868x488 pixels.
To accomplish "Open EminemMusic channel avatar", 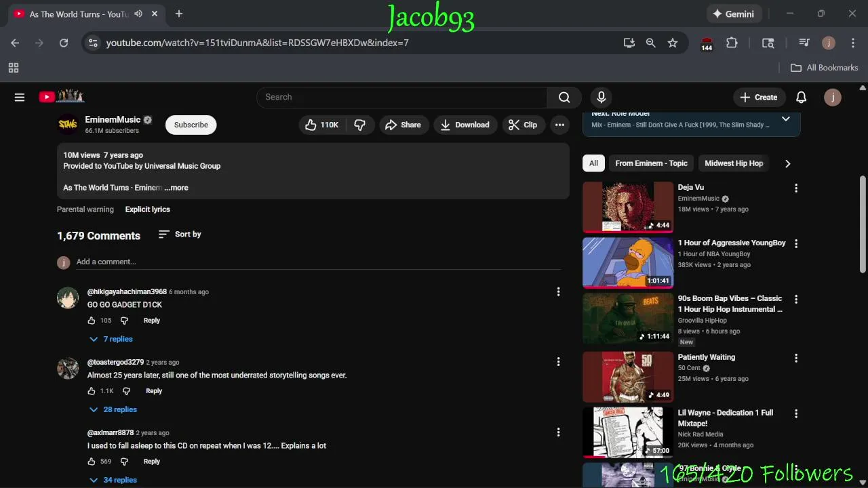I will [68, 124].
